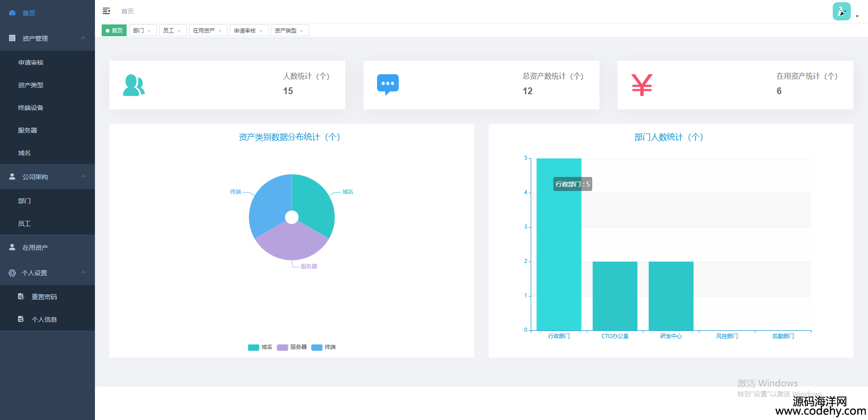Click the chat bubble total assets icon

tap(387, 85)
